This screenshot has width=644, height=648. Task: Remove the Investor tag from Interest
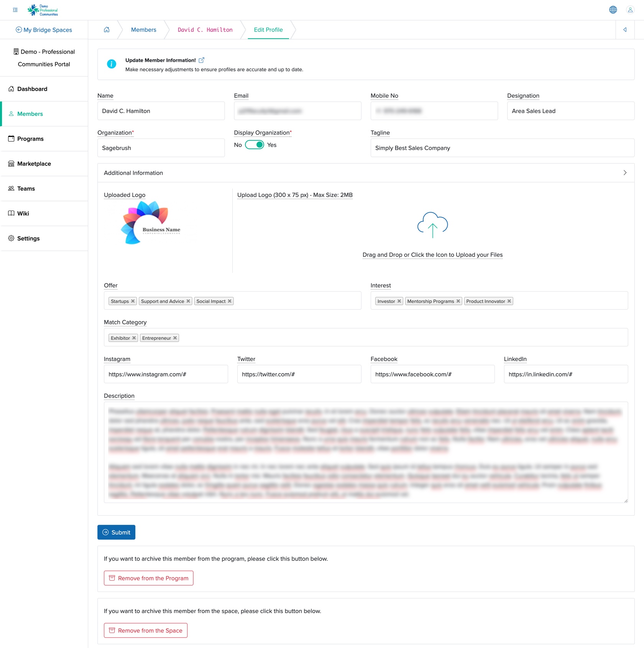pos(399,301)
